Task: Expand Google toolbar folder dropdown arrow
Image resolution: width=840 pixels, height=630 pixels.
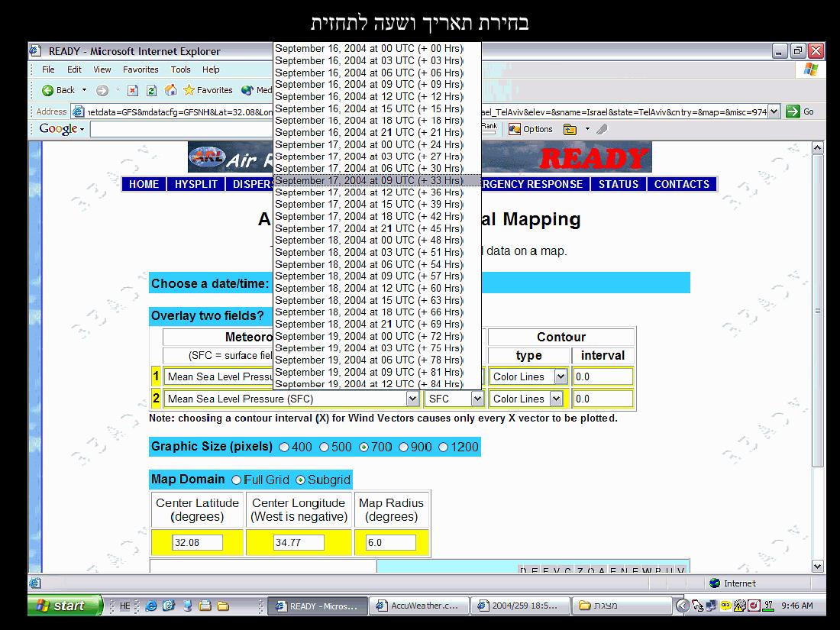Action: point(587,129)
